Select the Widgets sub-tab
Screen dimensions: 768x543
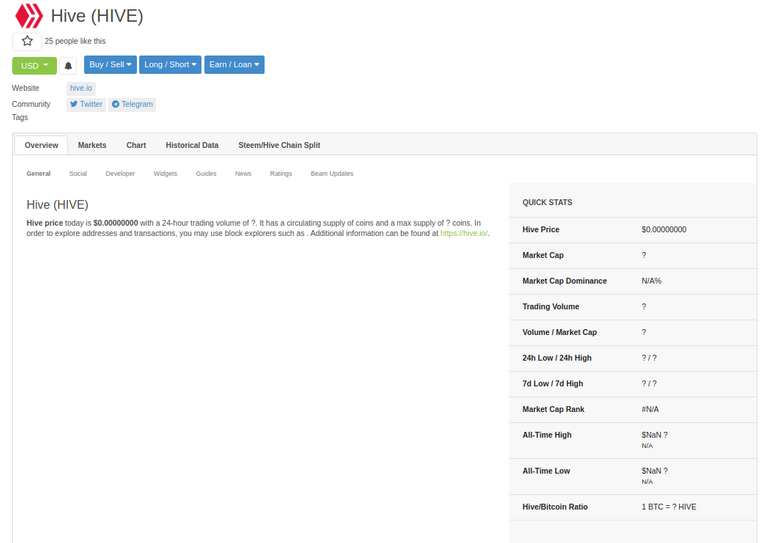[165, 173]
